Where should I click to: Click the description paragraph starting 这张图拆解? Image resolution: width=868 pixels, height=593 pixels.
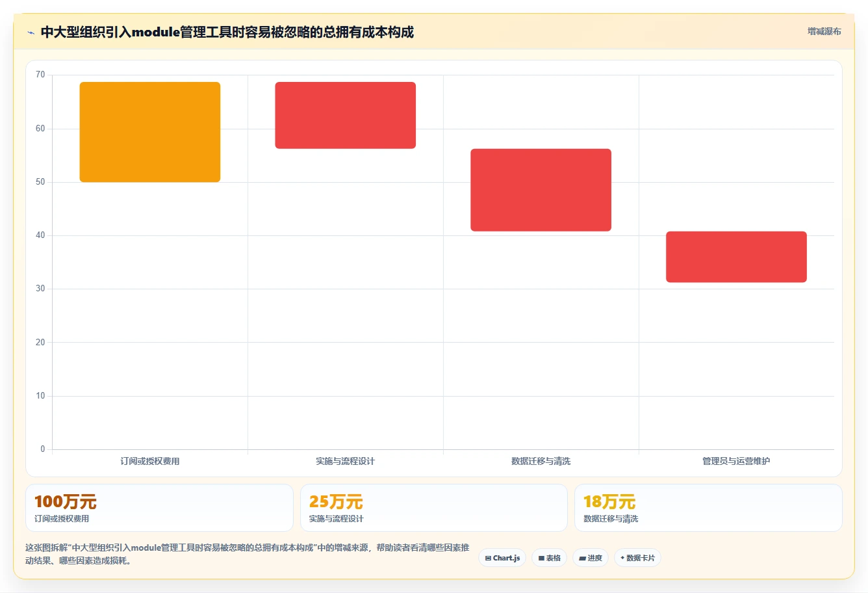248,554
